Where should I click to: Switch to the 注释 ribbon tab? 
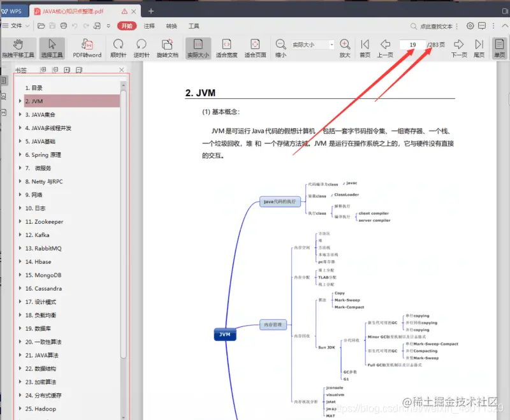150,25
